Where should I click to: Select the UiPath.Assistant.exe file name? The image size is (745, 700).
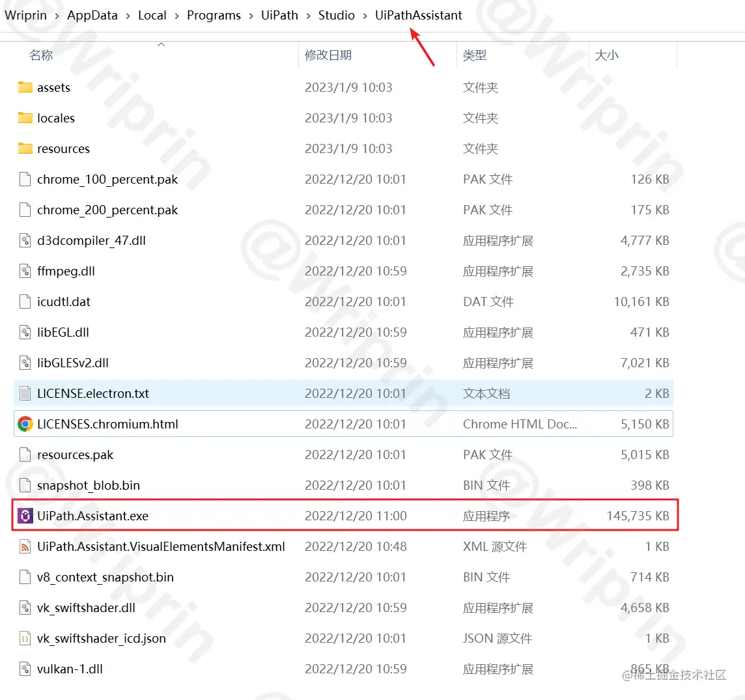coord(92,516)
